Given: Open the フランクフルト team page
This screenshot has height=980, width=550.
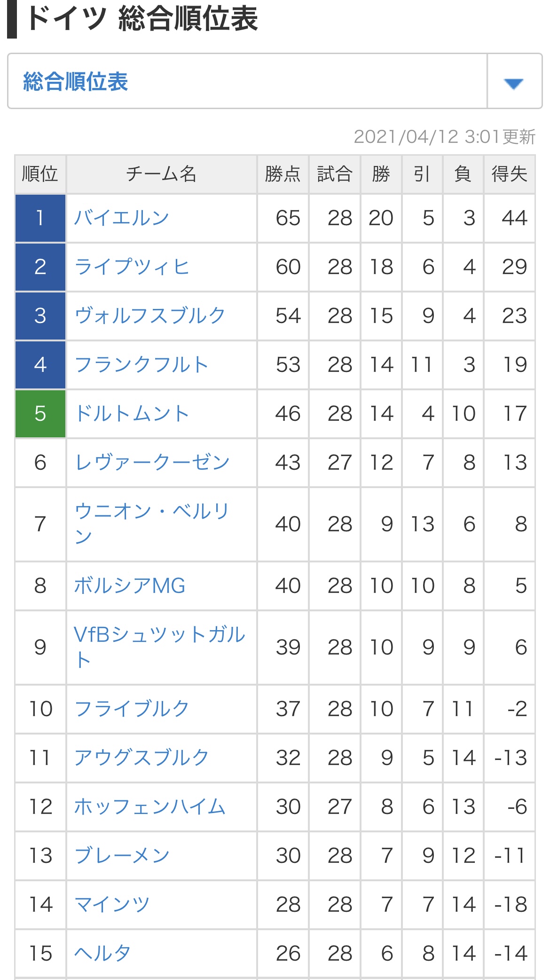Looking at the screenshot, I should 141,364.
